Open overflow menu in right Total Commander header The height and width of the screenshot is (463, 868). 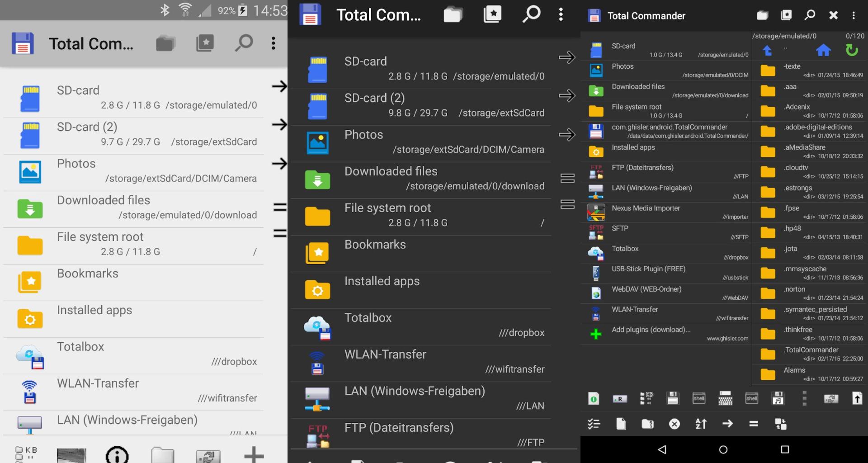(x=854, y=15)
